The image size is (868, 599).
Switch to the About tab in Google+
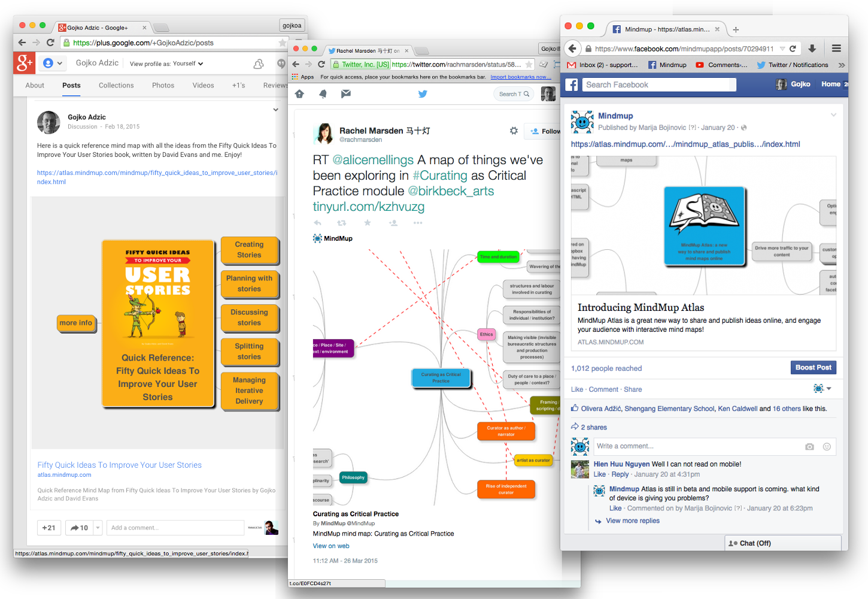click(x=35, y=85)
